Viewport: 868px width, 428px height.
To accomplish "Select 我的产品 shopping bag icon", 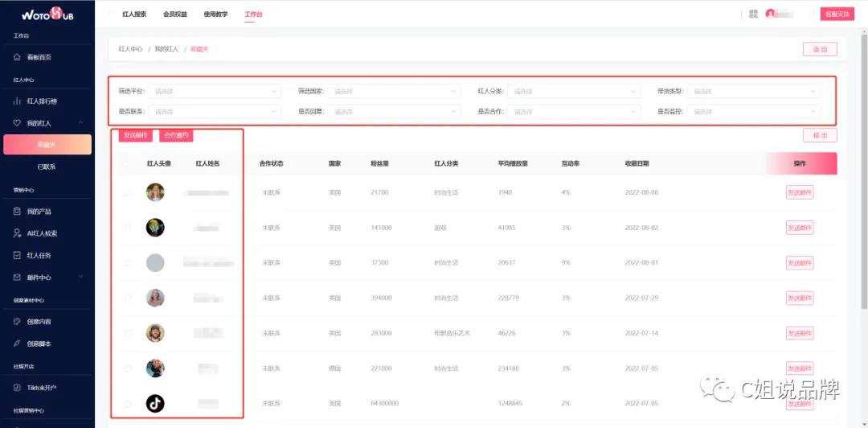I will pyautogui.click(x=17, y=212).
